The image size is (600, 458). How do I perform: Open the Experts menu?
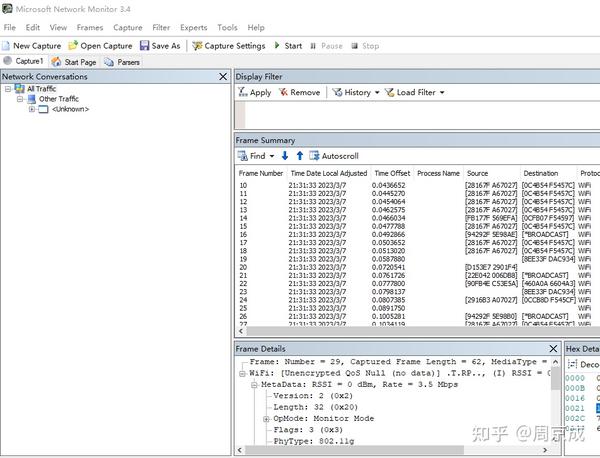(193, 28)
